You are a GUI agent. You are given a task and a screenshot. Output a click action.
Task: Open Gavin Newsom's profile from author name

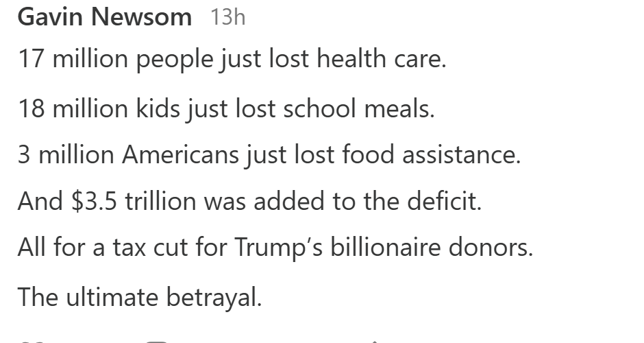[104, 16]
